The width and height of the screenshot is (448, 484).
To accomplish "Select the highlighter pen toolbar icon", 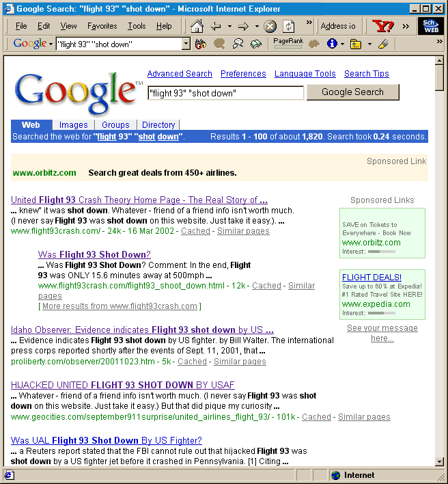I will 383,44.
